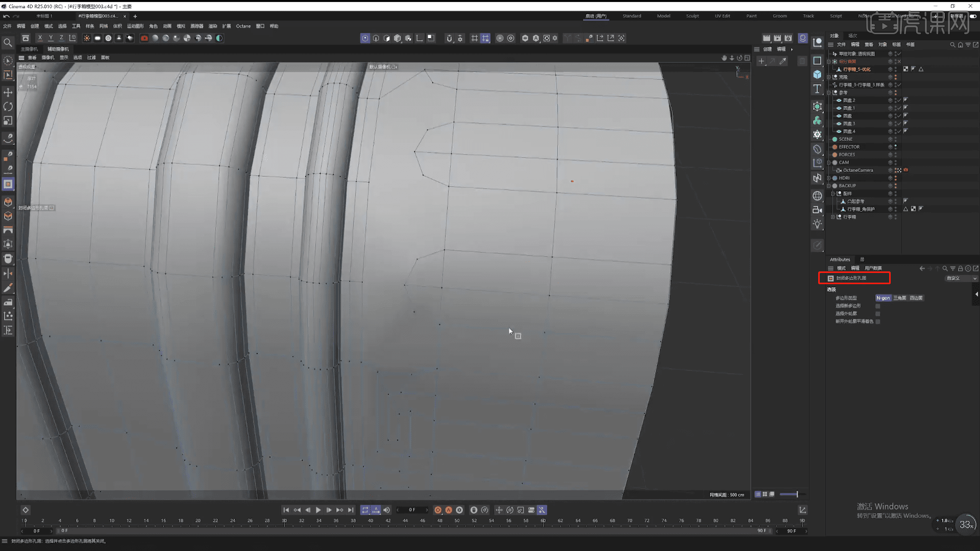Collapse the BACKUP tree node
Image resolution: width=980 pixels, height=551 pixels.
click(829, 186)
